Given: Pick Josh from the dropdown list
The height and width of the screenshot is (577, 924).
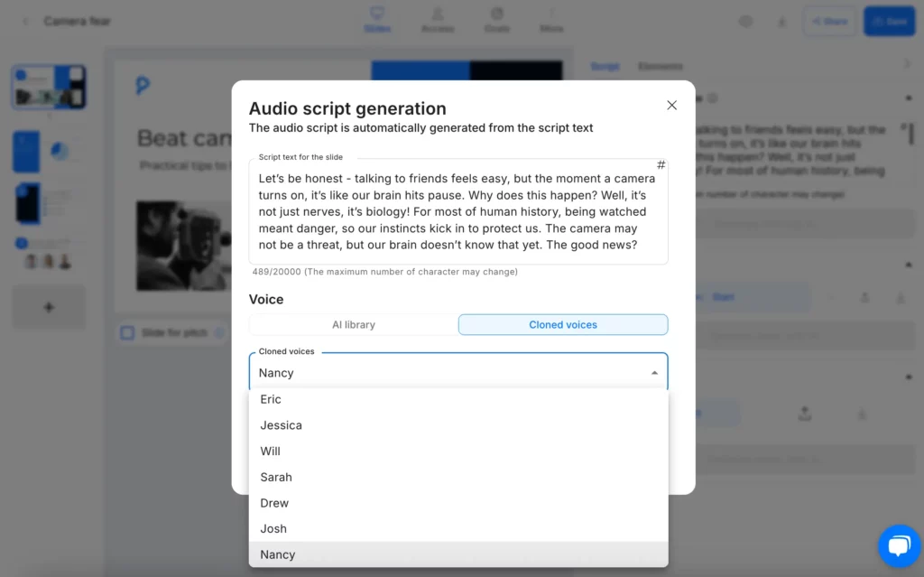Looking at the screenshot, I should pyautogui.click(x=273, y=529).
